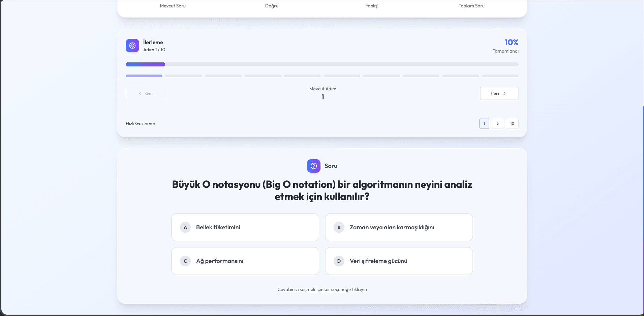Click the Toplam Soru stat label

pos(471,6)
